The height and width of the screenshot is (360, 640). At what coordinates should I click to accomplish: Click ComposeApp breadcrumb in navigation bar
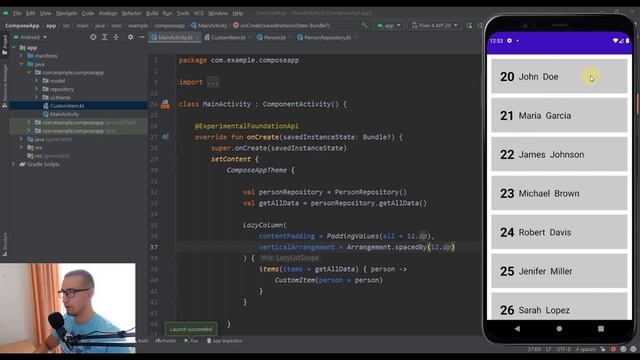(22, 25)
